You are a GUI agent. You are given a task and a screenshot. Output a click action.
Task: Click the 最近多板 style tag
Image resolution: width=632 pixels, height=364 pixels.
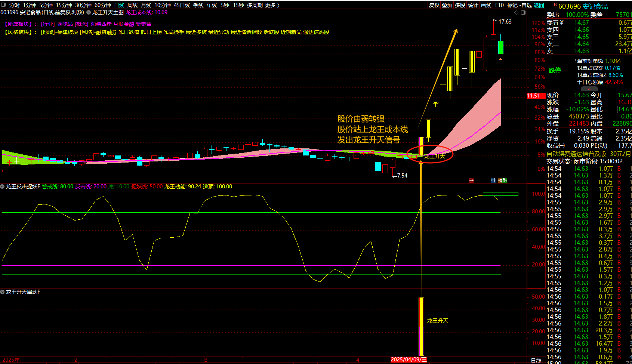tap(196, 32)
